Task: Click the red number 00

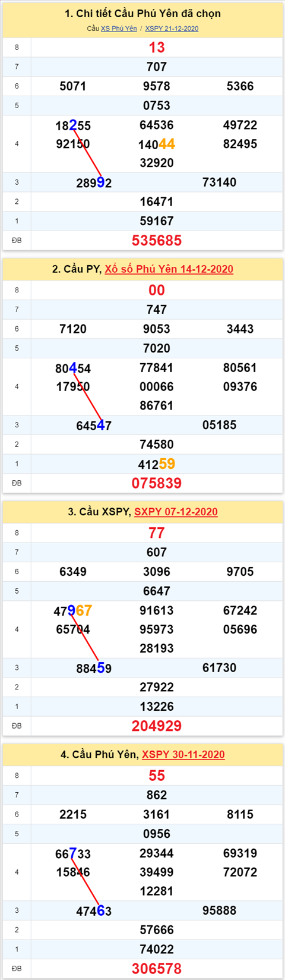Action: pyautogui.click(x=157, y=290)
